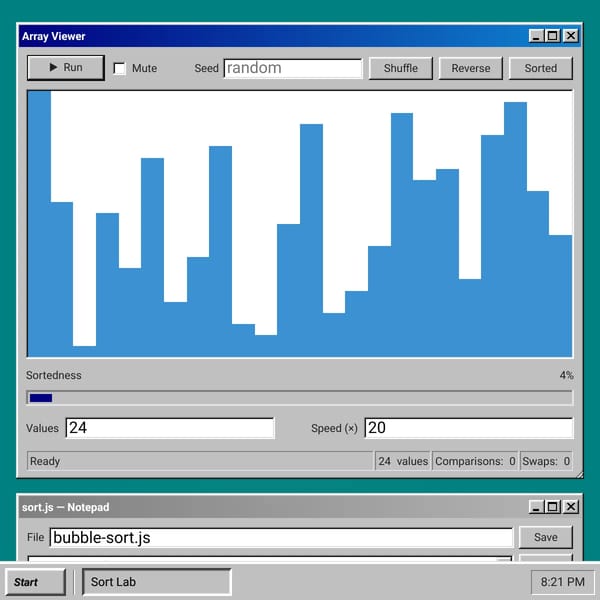Focus the Seed input field
The height and width of the screenshot is (600, 600).
[x=293, y=68]
